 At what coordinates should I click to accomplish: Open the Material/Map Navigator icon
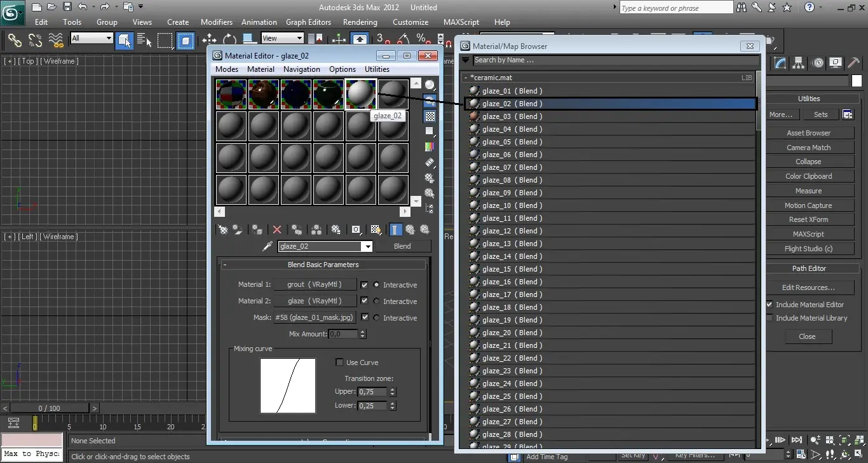pyautogui.click(x=430, y=208)
